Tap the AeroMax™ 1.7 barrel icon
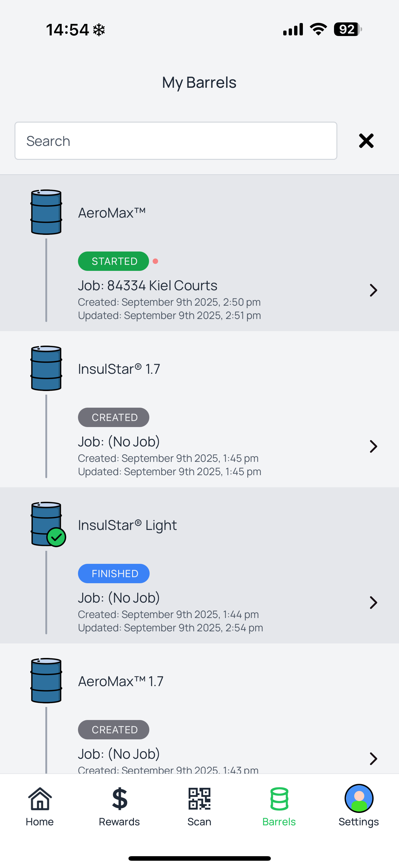The width and height of the screenshot is (399, 868). tap(46, 680)
